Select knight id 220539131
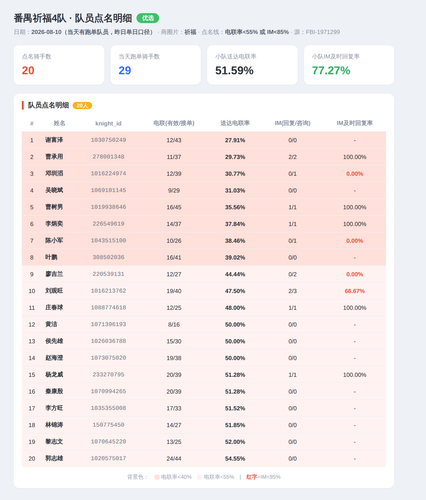426x500 pixels. (x=108, y=274)
